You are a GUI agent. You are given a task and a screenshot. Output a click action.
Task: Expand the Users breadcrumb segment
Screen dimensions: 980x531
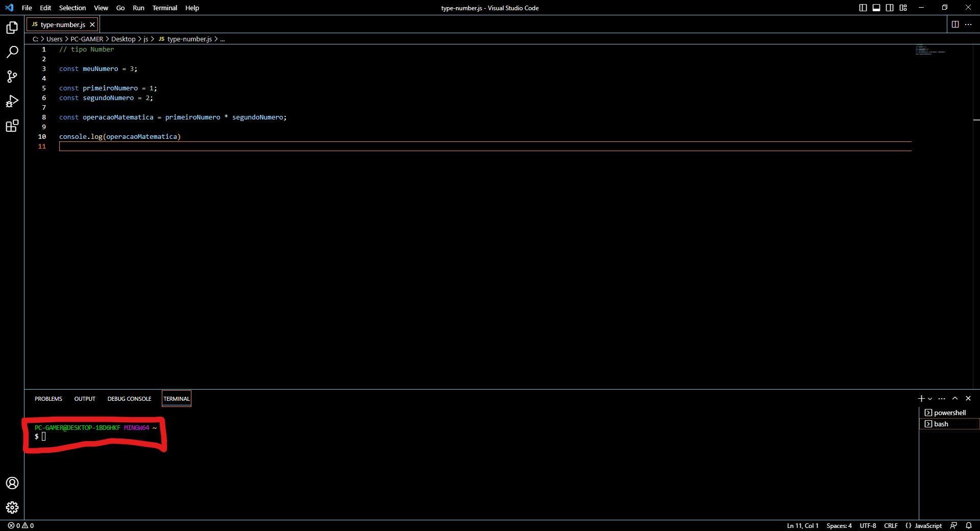click(x=55, y=39)
